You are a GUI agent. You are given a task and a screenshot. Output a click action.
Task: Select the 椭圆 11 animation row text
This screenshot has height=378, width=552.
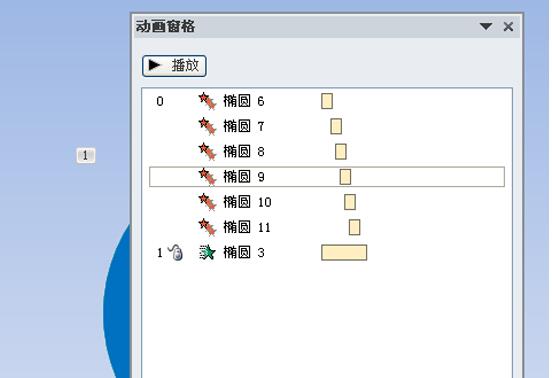coord(247,227)
